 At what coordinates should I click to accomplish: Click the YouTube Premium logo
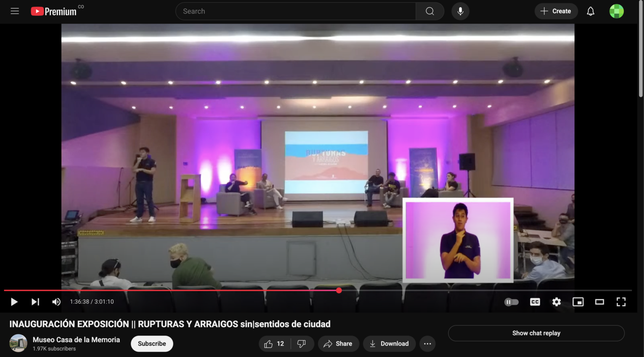pos(54,11)
